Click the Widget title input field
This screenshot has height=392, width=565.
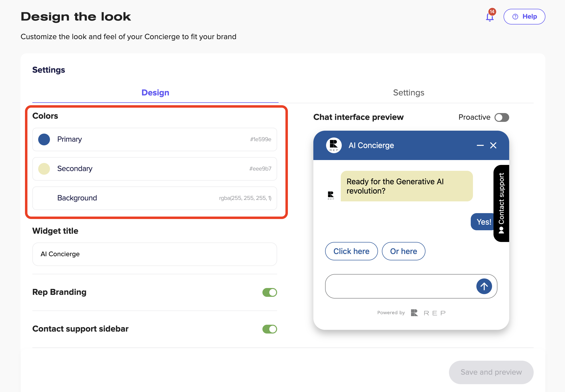click(154, 254)
